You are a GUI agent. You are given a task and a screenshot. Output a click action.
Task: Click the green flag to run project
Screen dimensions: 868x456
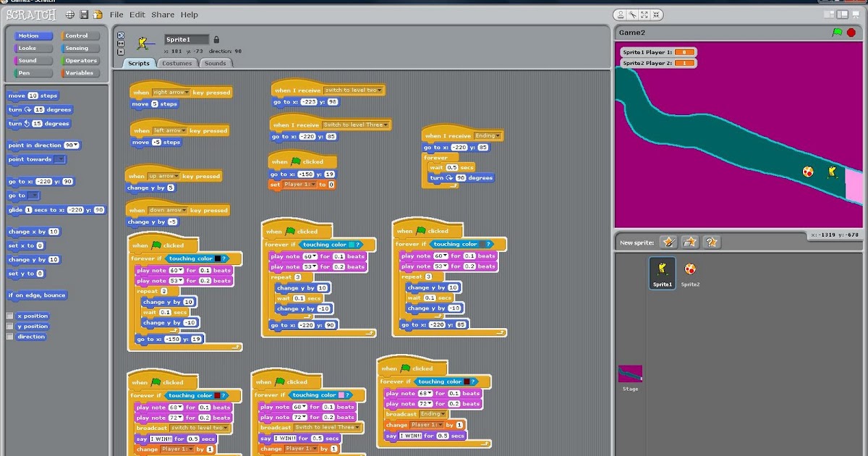pyautogui.click(x=838, y=31)
